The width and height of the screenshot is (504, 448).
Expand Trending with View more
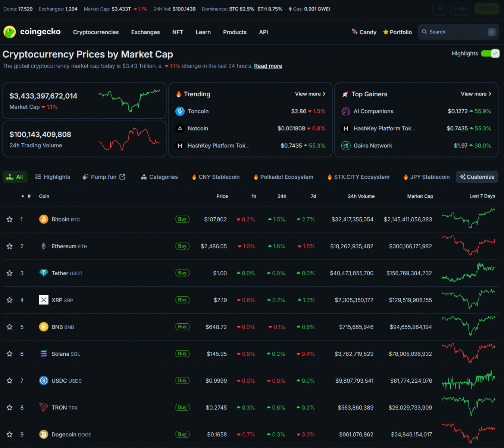[310, 94]
